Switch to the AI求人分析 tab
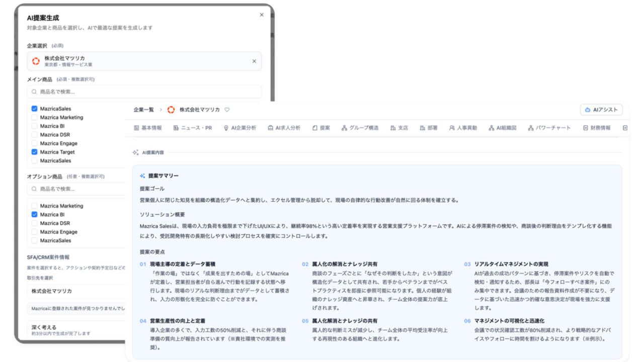 (x=284, y=128)
